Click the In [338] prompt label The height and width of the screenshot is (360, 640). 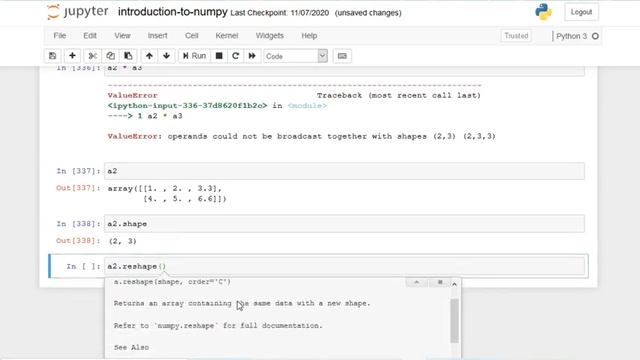[78, 224]
